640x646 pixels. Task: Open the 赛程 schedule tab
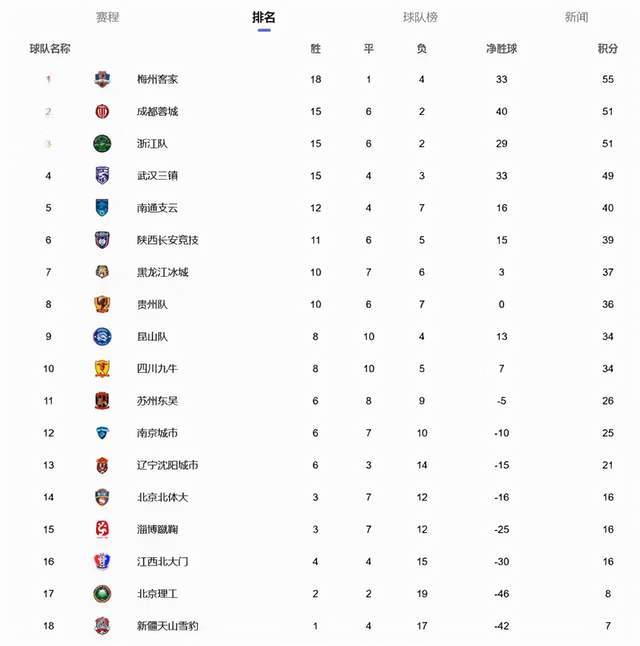[108, 17]
